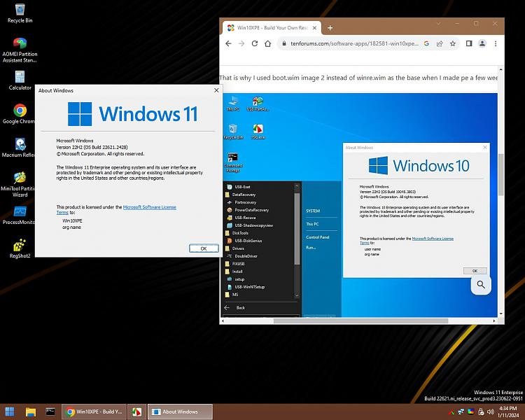Open Chrome's three-dot menu
This screenshot has height=420, width=525.
tap(496, 43)
